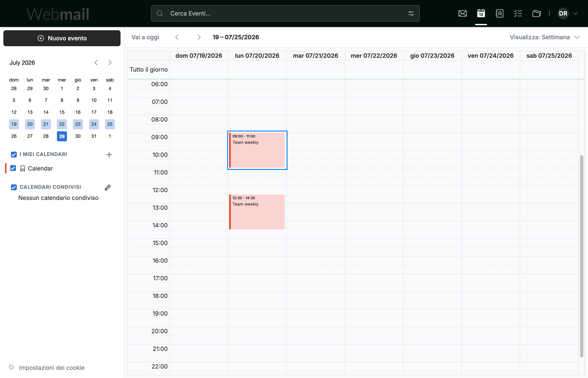Click lun 07/20/2026 column header
This screenshot has width=588, height=378.
(x=257, y=56)
